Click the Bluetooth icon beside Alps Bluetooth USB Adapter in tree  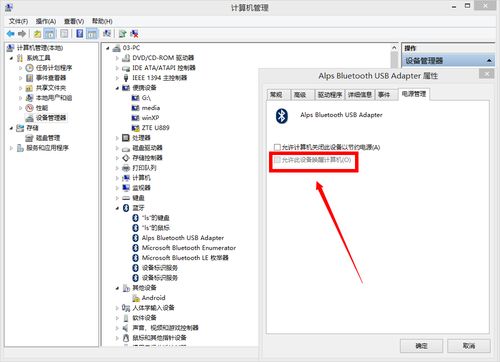[135, 238]
